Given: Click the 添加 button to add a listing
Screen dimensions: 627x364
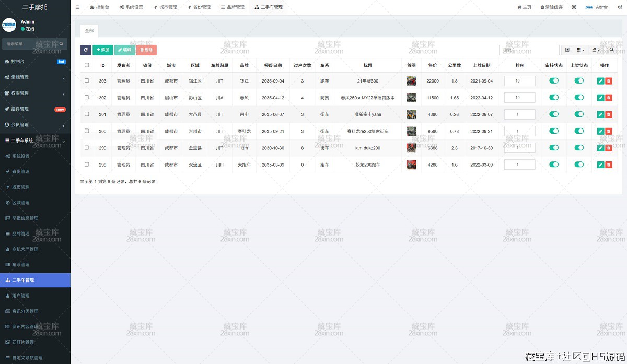Looking at the screenshot, I should 102,50.
